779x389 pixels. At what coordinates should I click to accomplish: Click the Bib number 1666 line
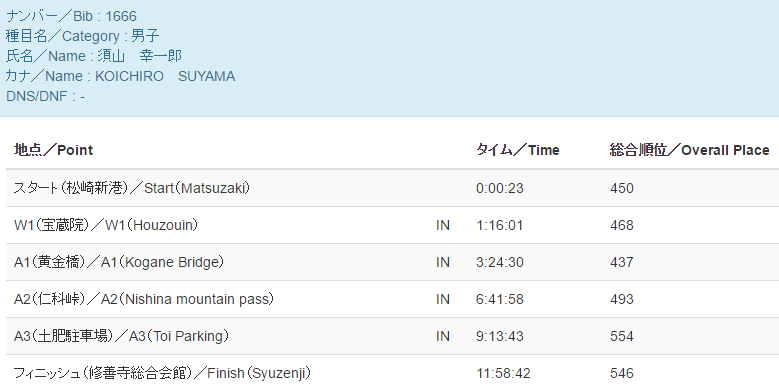pyautogui.click(x=71, y=16)
